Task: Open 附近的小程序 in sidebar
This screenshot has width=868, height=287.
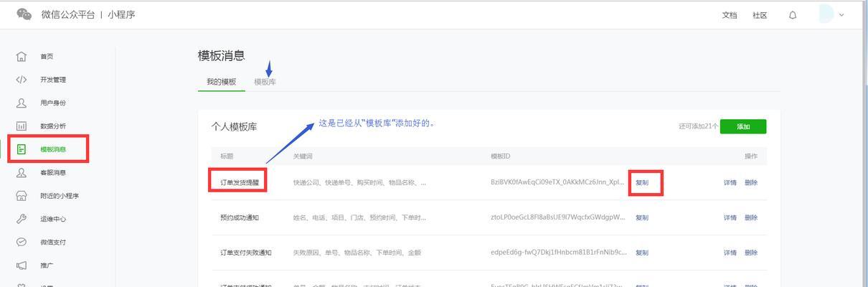Action: click(x=60, y=196)
